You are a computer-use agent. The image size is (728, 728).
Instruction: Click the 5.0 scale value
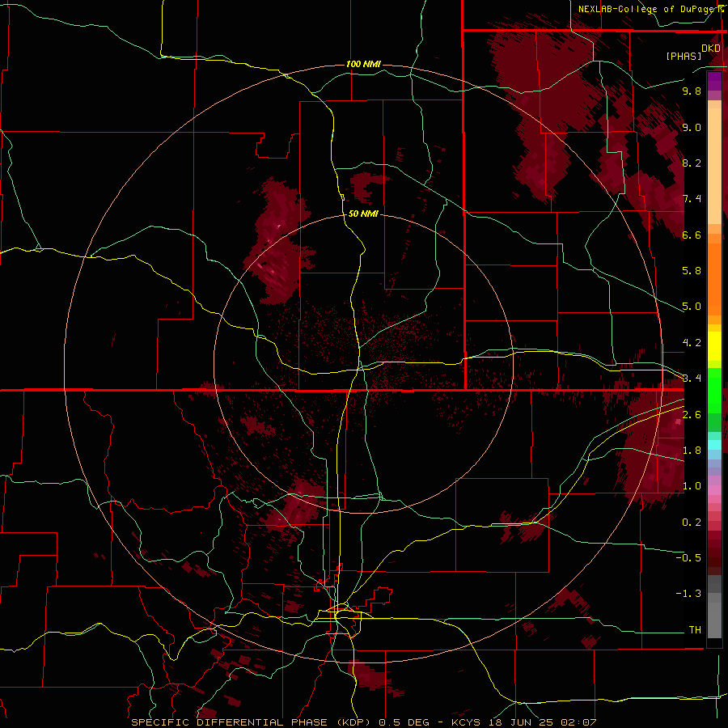click(692, 307)
